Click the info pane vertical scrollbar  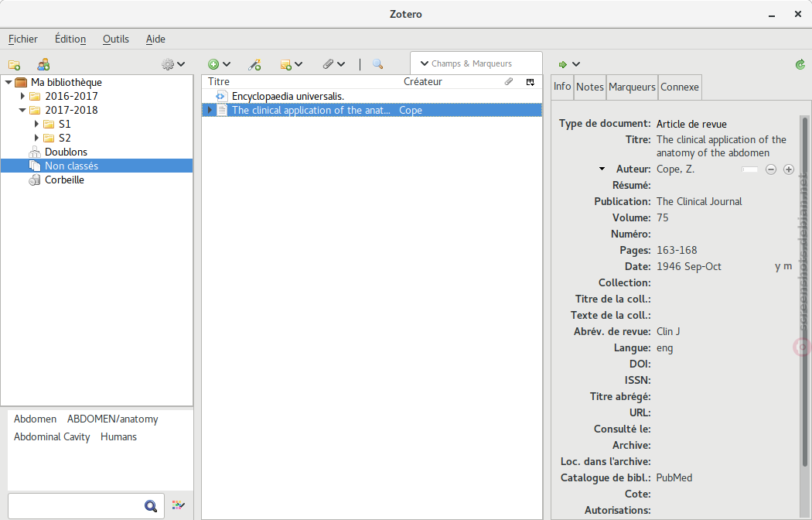click(805, 290)
